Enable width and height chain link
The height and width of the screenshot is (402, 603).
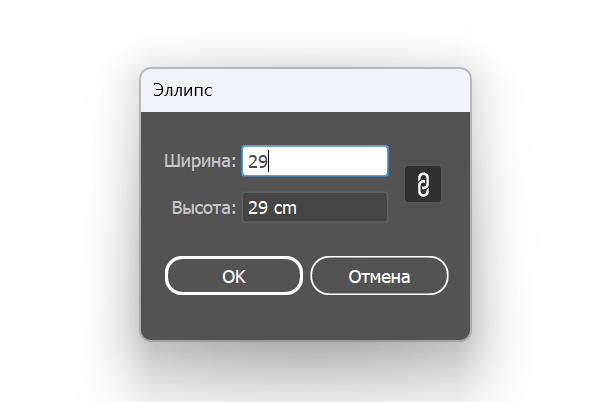[x=423, y=184]
